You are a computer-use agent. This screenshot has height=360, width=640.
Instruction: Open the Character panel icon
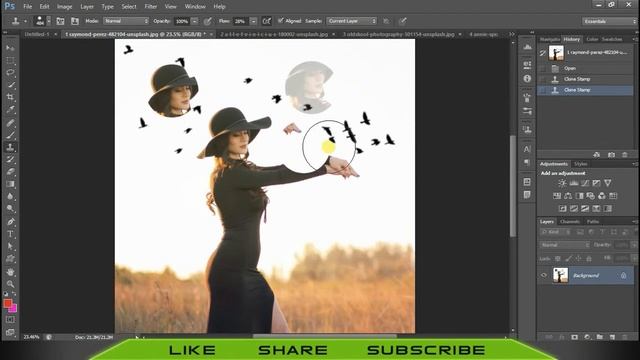tap(527, 149)
